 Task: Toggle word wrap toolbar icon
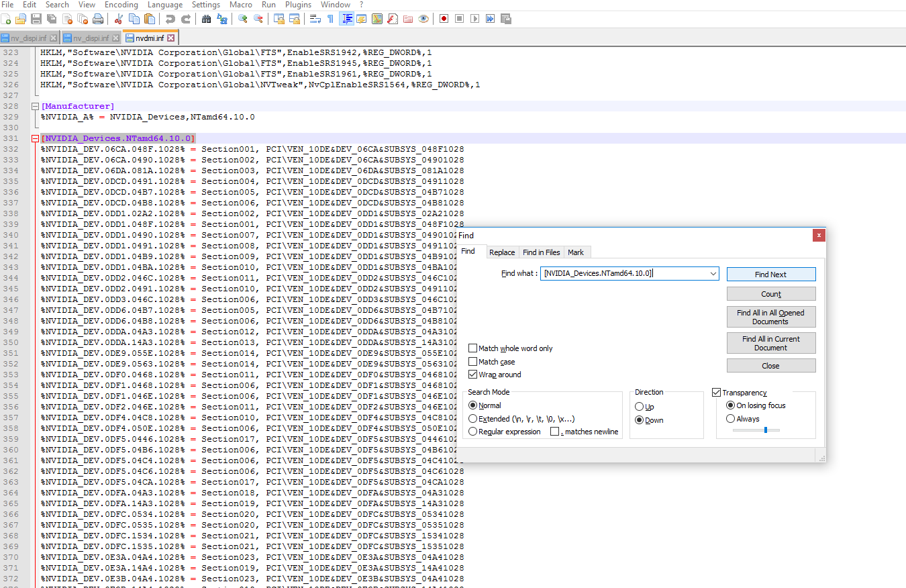[315, 19]
